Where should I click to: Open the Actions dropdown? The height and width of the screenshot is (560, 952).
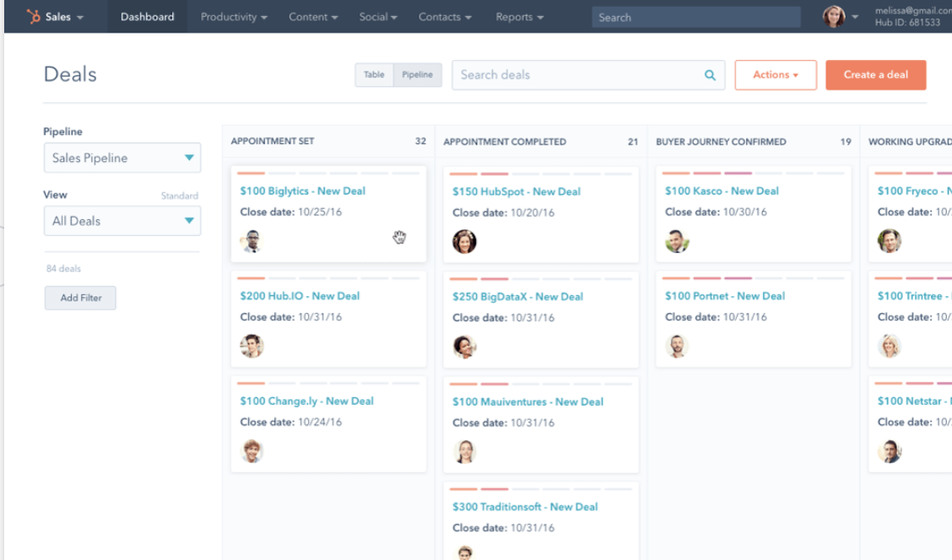pyautogui.click(x=775, y=74)
